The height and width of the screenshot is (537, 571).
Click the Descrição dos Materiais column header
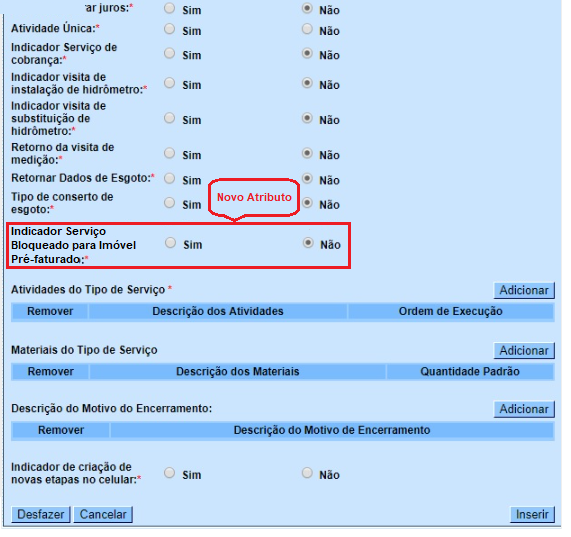pyautogui.click(x=238, y=372)
